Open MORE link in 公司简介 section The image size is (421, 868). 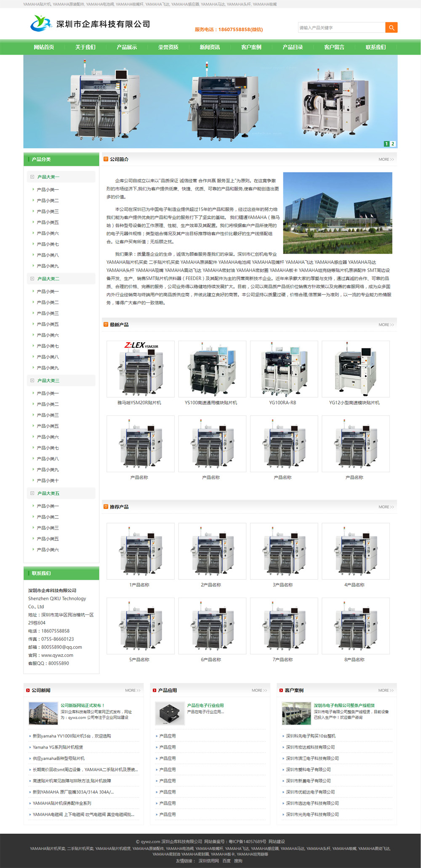coord(386,159)
